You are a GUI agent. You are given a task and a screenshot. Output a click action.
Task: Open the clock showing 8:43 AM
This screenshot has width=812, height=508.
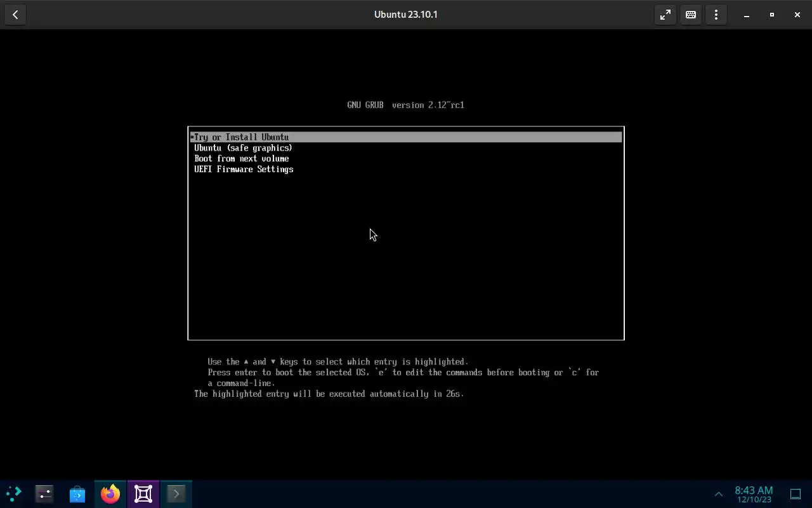point(754,494)
